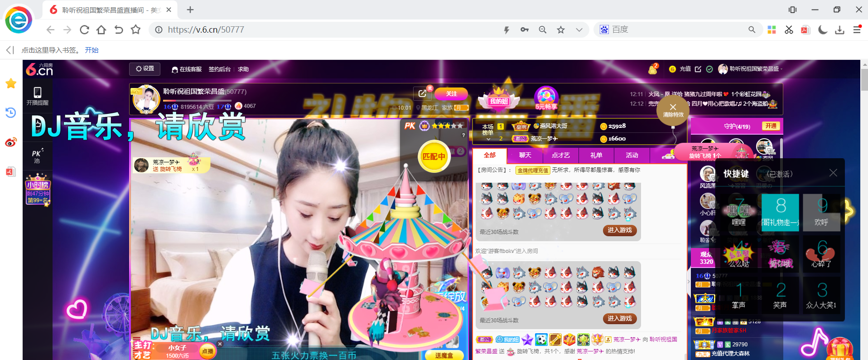Click the 点播 button on 小女子 item
The width and height of the screenshot is (868, 360).
(207, 351)
